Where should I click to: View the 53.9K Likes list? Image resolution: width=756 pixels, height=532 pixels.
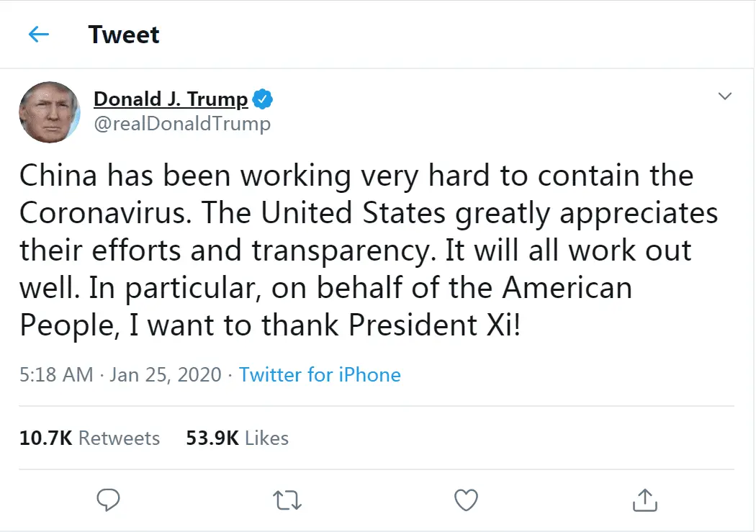coord(237,438)
